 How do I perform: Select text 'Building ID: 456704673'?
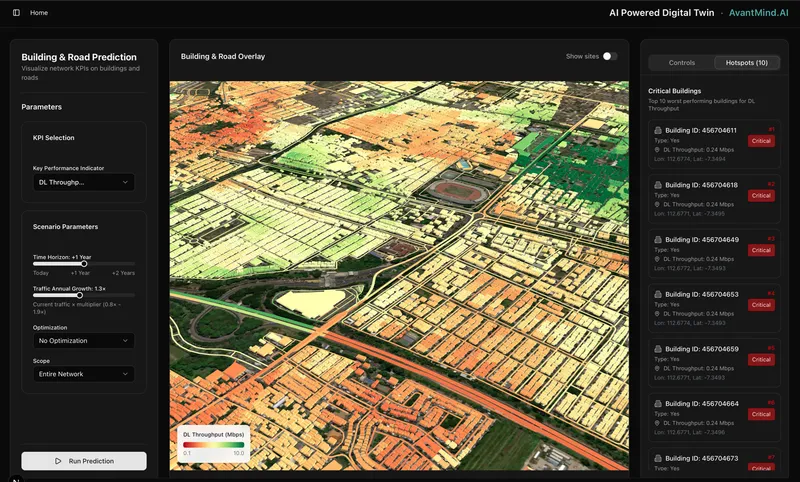702,458
